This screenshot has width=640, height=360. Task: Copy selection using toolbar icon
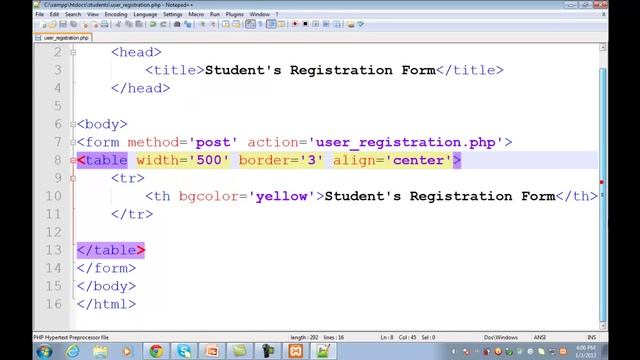pyautogui.click(x=129, y=24)
